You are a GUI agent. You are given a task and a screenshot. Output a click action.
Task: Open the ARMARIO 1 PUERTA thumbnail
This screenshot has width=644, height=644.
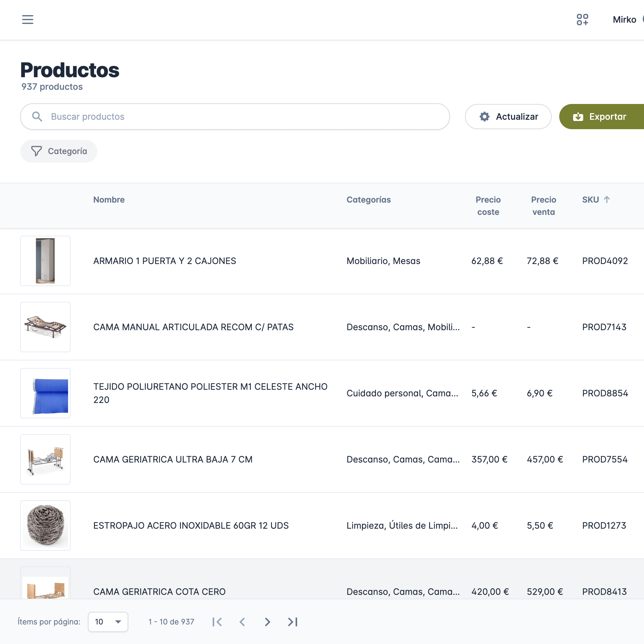45,261
